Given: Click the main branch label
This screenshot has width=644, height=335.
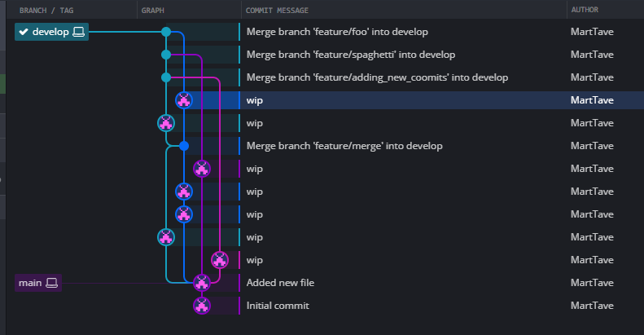Looking at the screenshot, I should click(38, 283).
